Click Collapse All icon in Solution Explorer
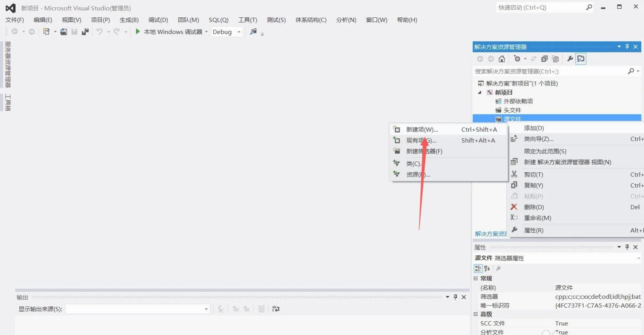 tap(544, 59)
